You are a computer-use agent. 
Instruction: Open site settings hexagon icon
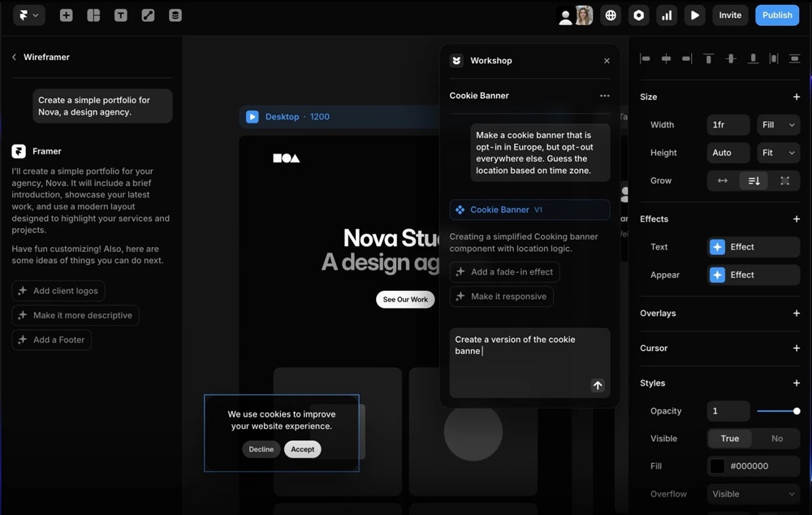[639, 15]
